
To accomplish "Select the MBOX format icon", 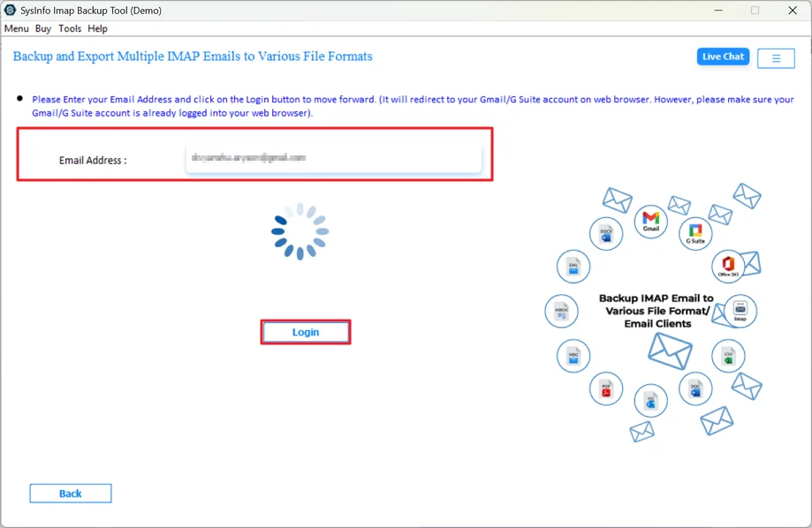I will click(x=560, y=309).
